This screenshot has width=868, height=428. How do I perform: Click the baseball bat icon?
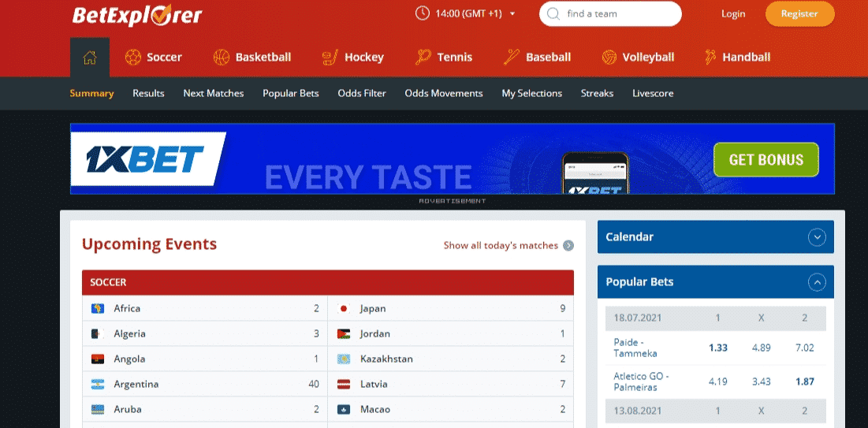coord(512,57)
